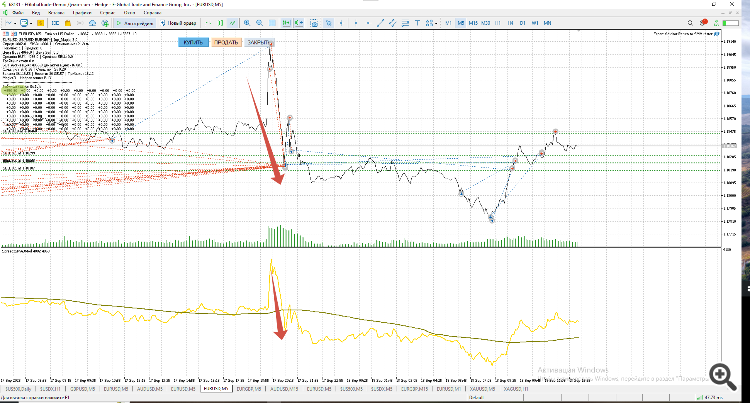The image size is (750, 403).
Task: Open the EURUSD,Daily chart tab
Action: coord(18,389)
